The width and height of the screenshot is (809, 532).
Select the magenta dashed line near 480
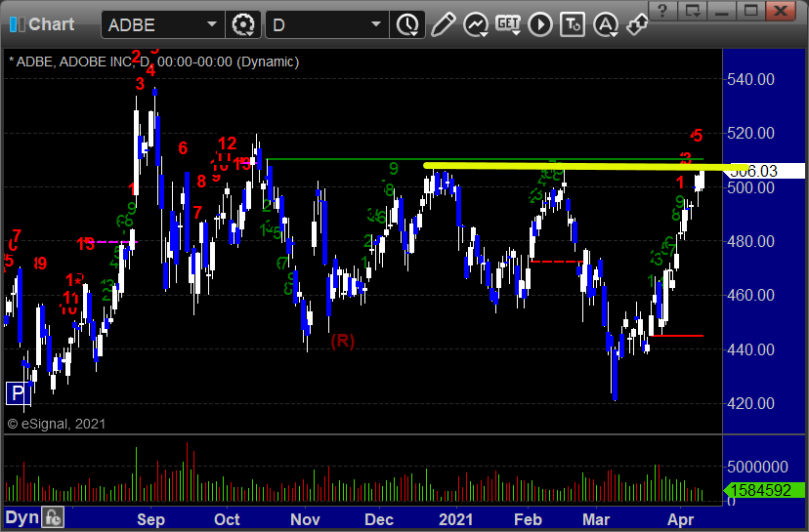tap(111, 242)
